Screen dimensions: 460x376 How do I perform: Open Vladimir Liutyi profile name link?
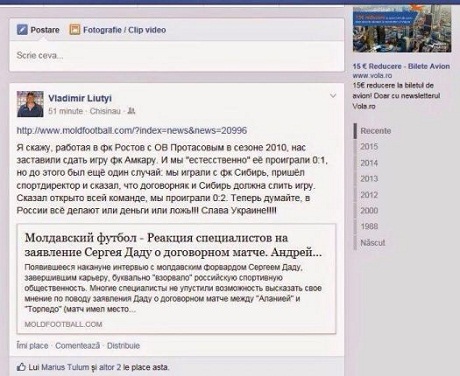pyautogui.click(x=80, y=98)
